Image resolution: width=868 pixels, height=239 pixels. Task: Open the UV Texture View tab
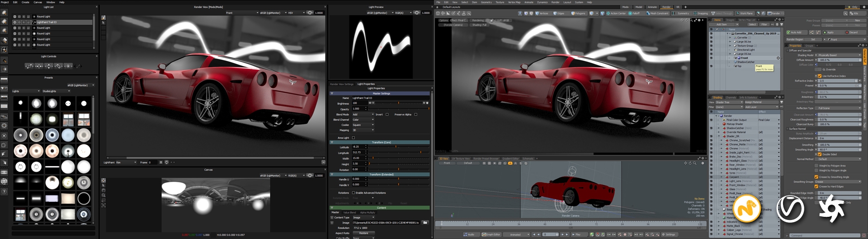pos(461,159)
